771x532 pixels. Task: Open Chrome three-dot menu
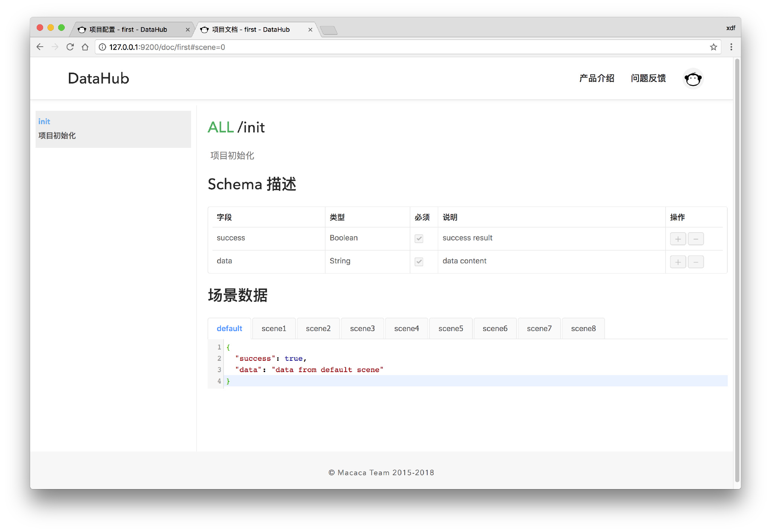tap(731, 47)
